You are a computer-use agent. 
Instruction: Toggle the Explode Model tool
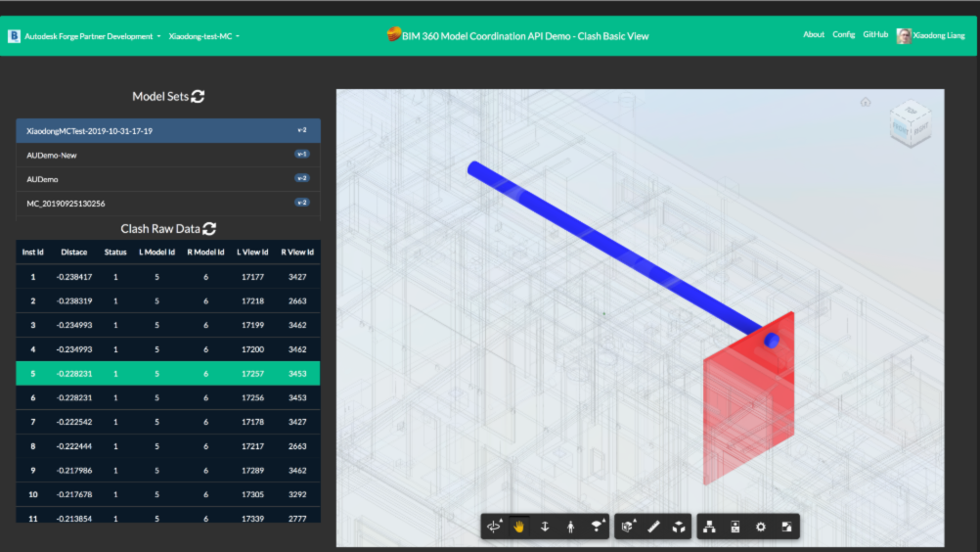679,527
